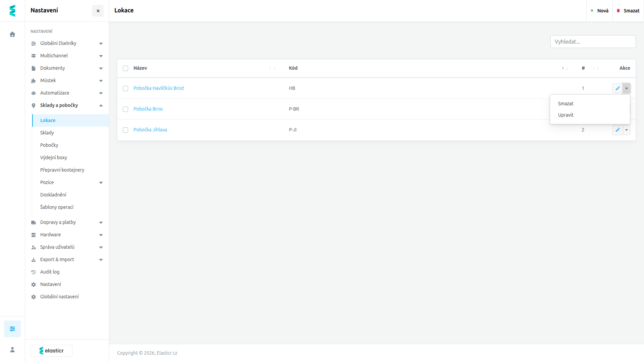The width and height of the screenshot is (644, 362).
Task: Click the Hardware server icon
Action: pyautogui.click(x=34, y=235)
